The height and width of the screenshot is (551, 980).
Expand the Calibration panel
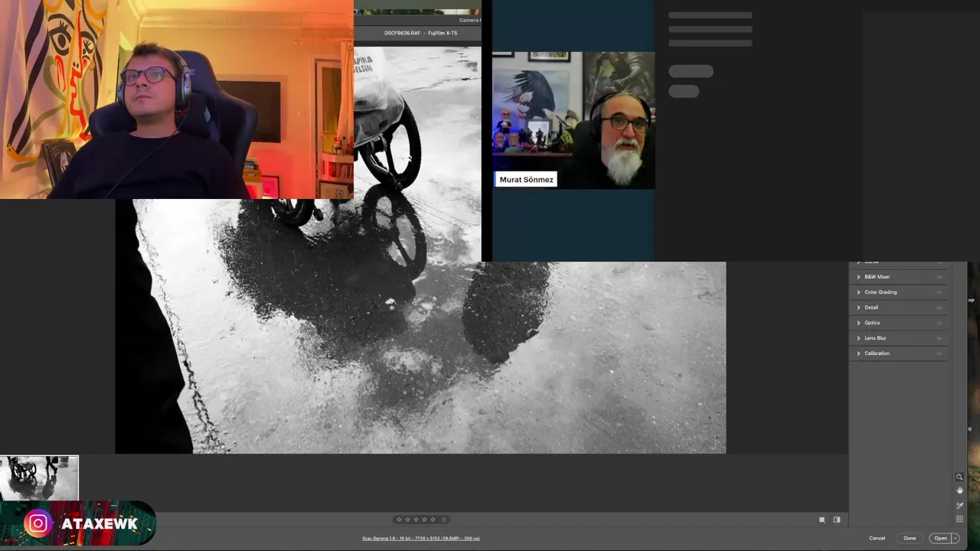coord(858,354)
